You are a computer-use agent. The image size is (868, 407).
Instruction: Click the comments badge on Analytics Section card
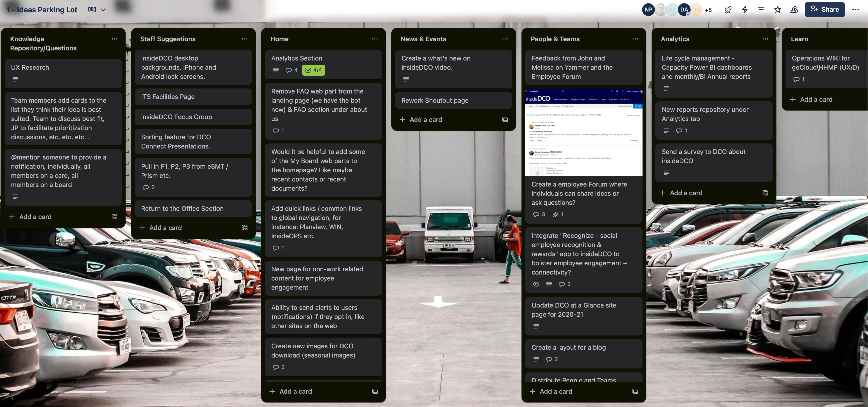tap(291, 70)
